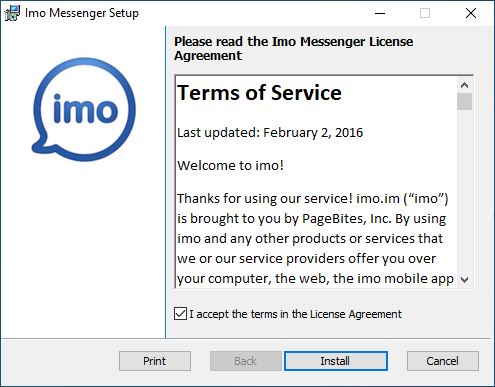Screen dimensions: 495x387
Task: Click the Terms of Service heading
Action: 259,93
